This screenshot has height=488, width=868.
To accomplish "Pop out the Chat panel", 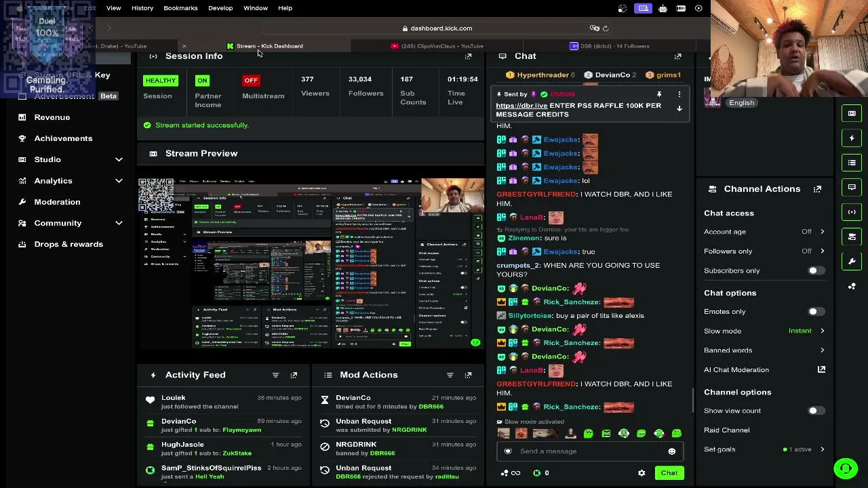I will click(x=677, y=56).
